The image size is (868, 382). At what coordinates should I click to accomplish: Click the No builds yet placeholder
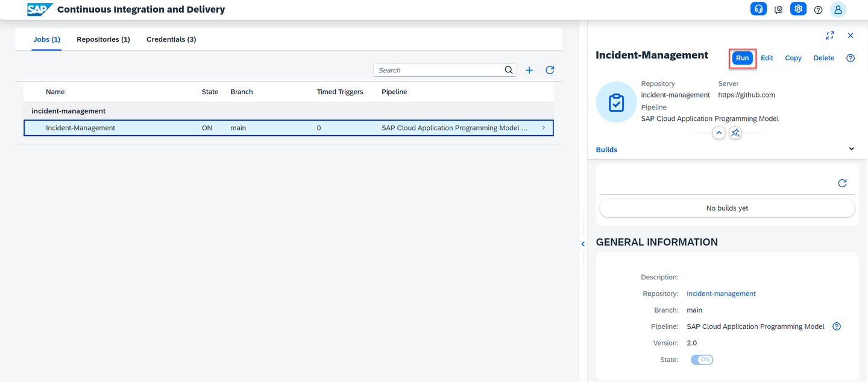pyautogui.click(x=727, y=208)
